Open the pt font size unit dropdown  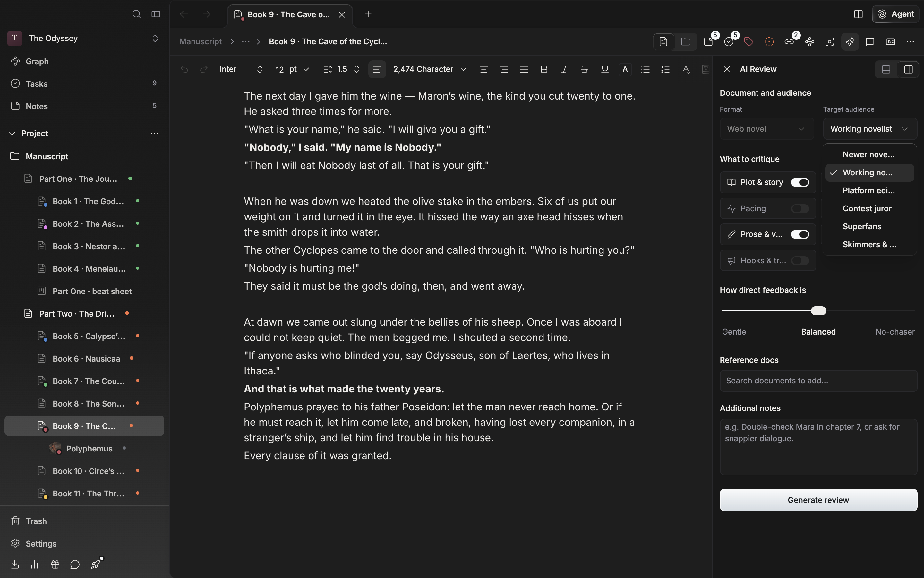click(x=299, y=69)
